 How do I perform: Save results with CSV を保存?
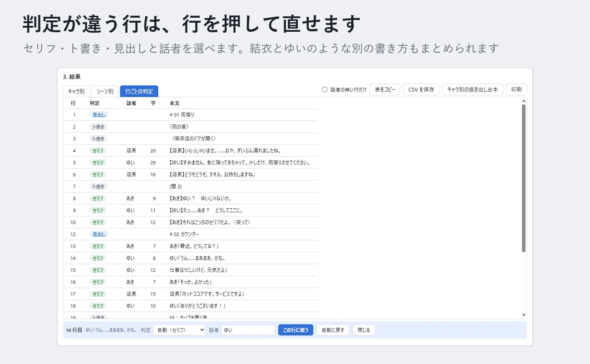[421, 89]
